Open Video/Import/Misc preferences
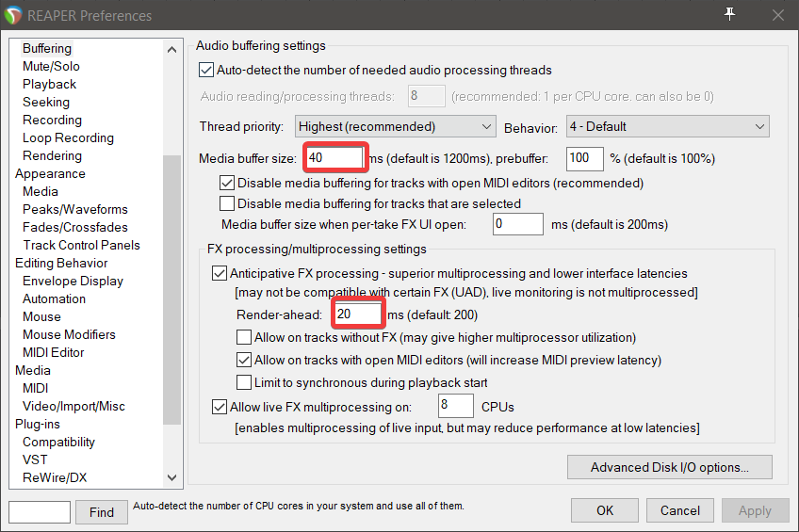The width and height of the screenshot is (799, 532). point(73,406)
